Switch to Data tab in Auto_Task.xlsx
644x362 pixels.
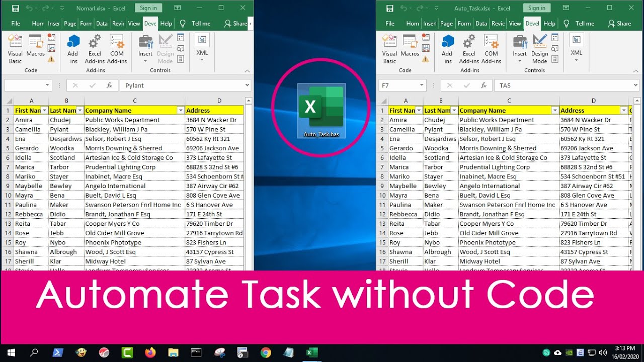click(481, 24)
